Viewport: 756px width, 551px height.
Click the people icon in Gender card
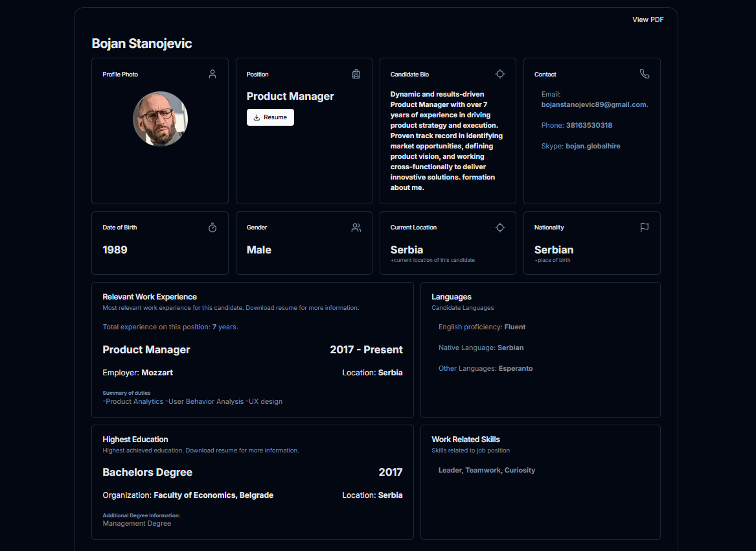click(356, 228)
